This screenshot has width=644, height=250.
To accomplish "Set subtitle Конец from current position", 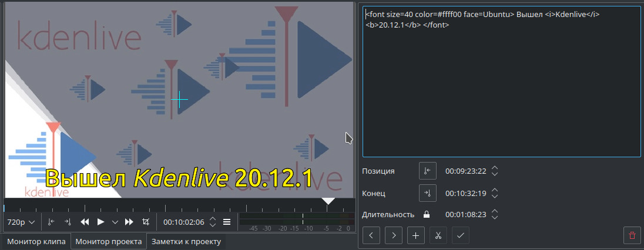I will coord(428,193).
